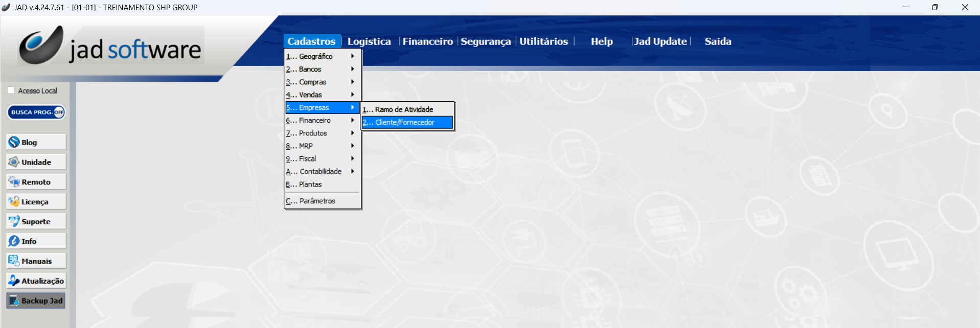Select Cliente/Fornecedor menu entry
Image resolution: width=980 pixels, height=328 pixels.
pos(407,122)
